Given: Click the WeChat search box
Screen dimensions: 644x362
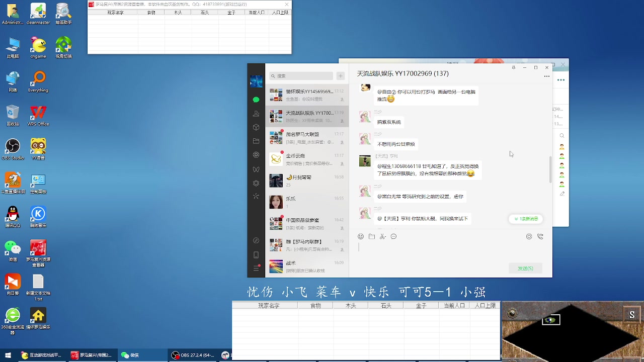Looking at the screenshot, I should [301, 76].
